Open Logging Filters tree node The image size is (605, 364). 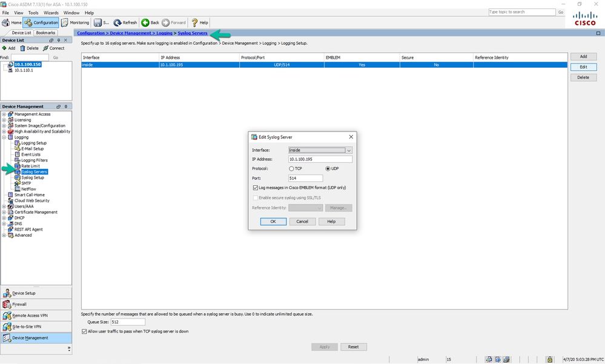[35, 160]
